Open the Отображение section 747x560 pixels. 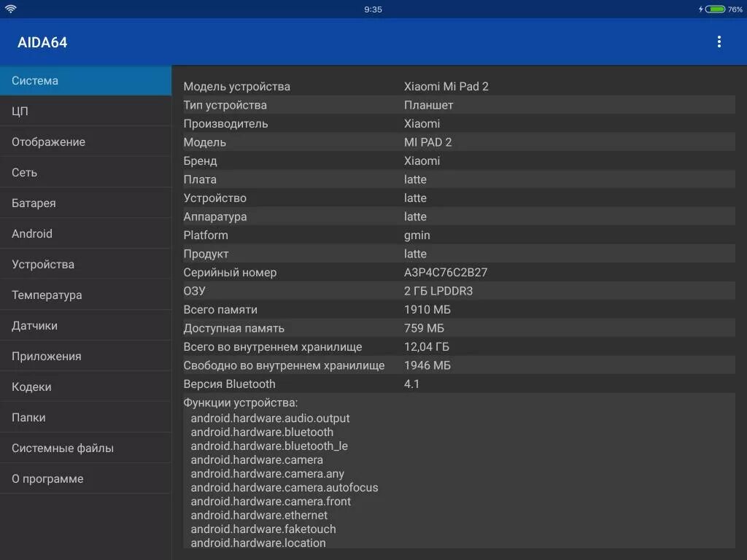(86, 142)
